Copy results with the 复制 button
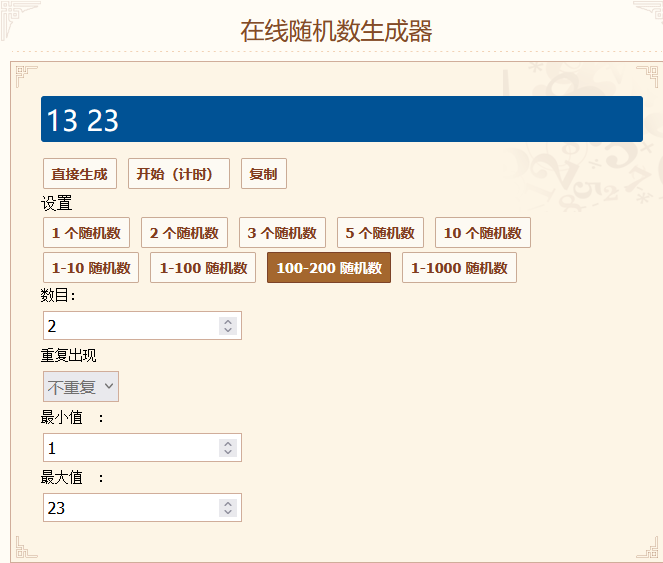This screenshot has height=563, width=663. coord(263,173)
